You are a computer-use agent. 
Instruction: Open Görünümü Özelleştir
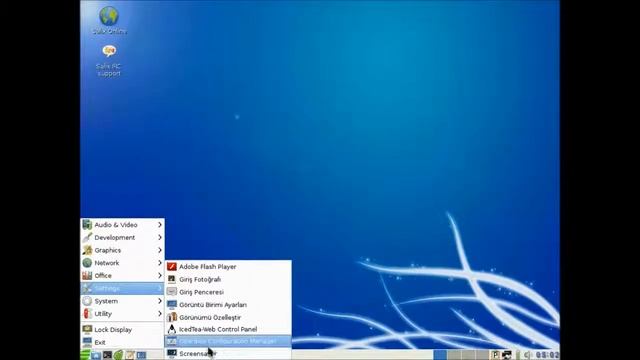[228, 317]
